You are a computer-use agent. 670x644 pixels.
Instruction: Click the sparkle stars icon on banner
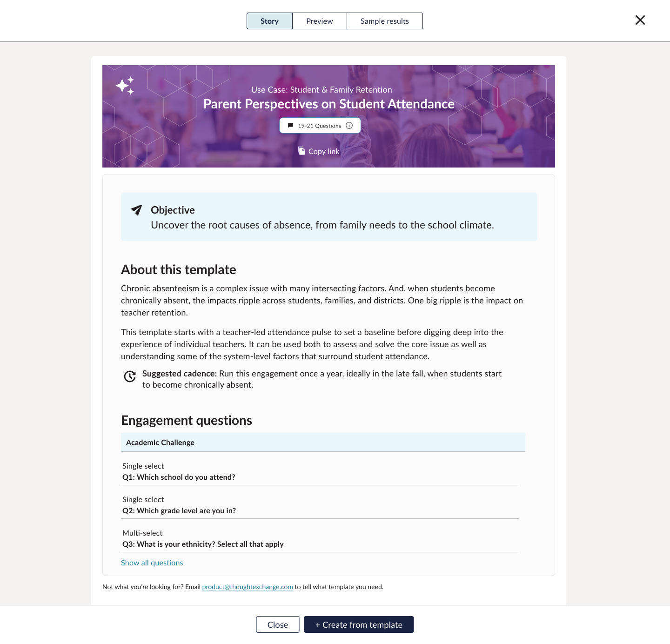[x=125, y=86]
